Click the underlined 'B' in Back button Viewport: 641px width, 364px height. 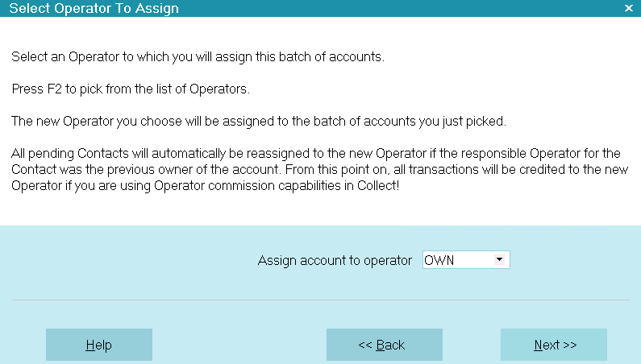pyautogui.click(x=381, y=345)
